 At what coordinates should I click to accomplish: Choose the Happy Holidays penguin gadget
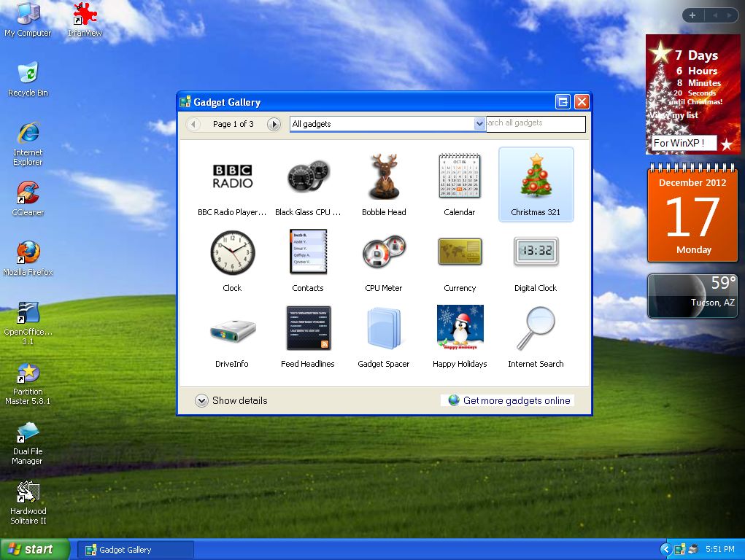pyautogui.click(x=460, y=327)
